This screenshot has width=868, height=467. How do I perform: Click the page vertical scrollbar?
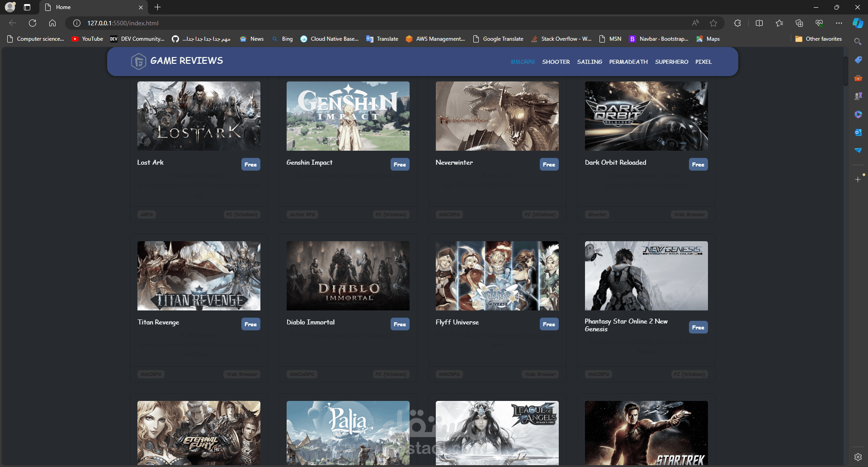(845, 71)
